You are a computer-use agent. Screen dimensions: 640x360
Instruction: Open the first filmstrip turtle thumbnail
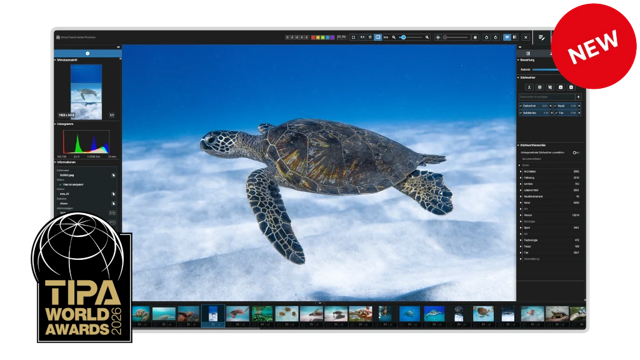click(141, 314)
